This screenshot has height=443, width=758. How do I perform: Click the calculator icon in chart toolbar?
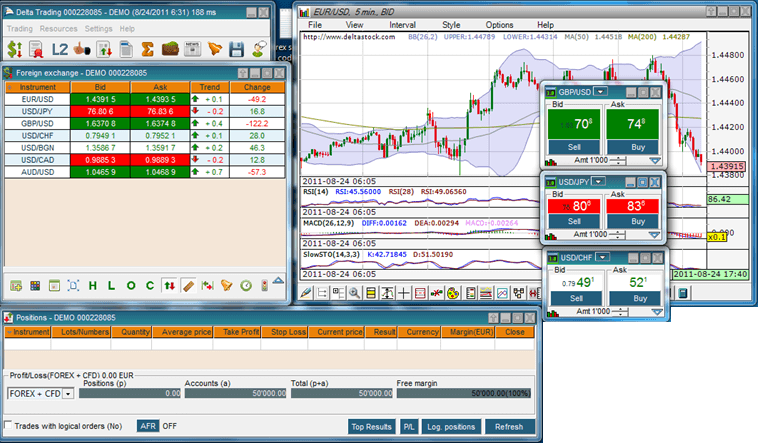pyautogui.click(x=683, y=293)
